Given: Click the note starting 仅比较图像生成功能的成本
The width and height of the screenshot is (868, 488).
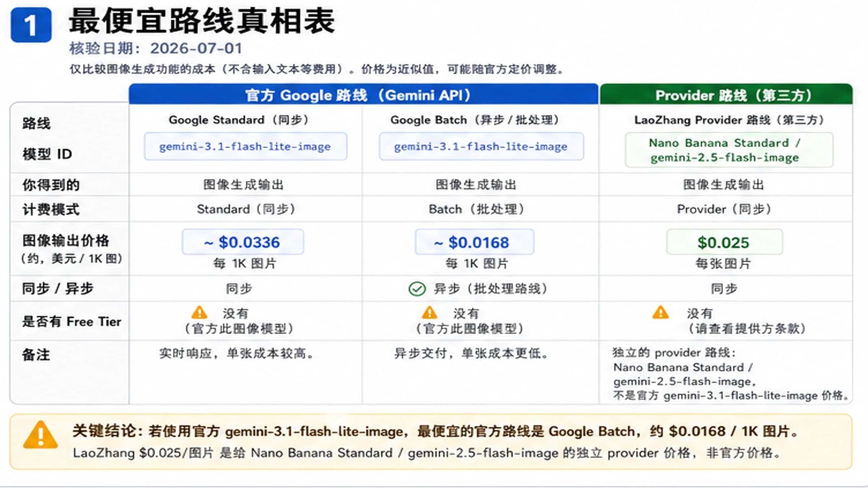Looking at the screenshot, I should [x=317, y=69].
